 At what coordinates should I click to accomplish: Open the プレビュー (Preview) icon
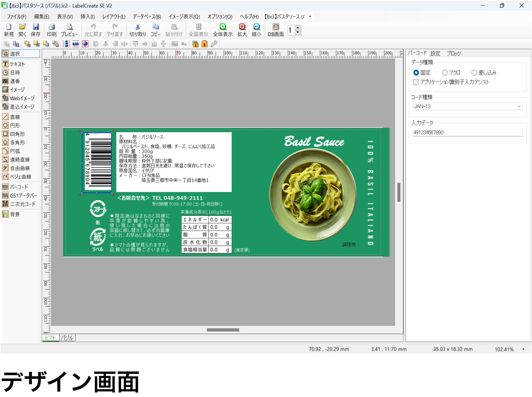click(70, 30)
